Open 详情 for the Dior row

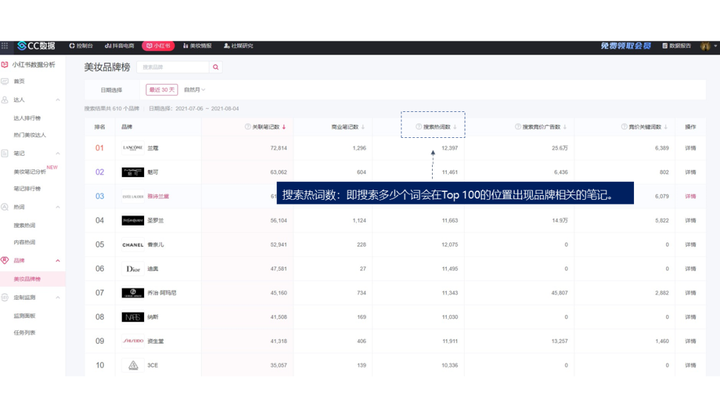point(690,269)
